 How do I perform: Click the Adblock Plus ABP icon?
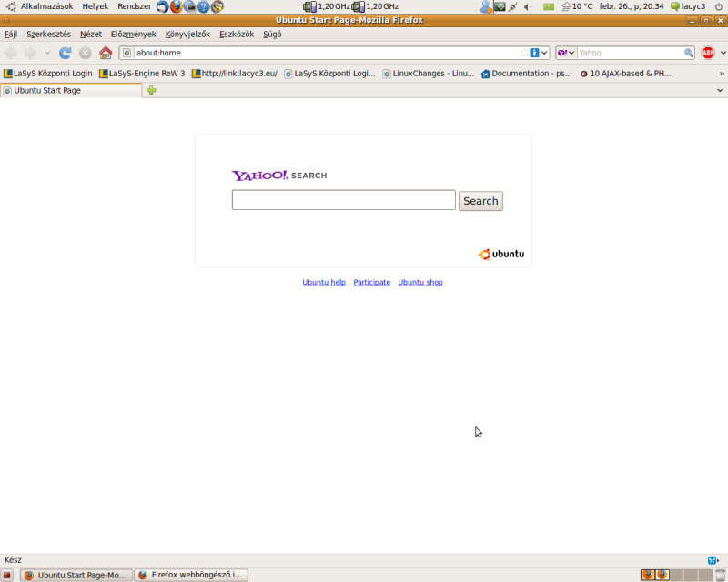[x=708, y=53]
